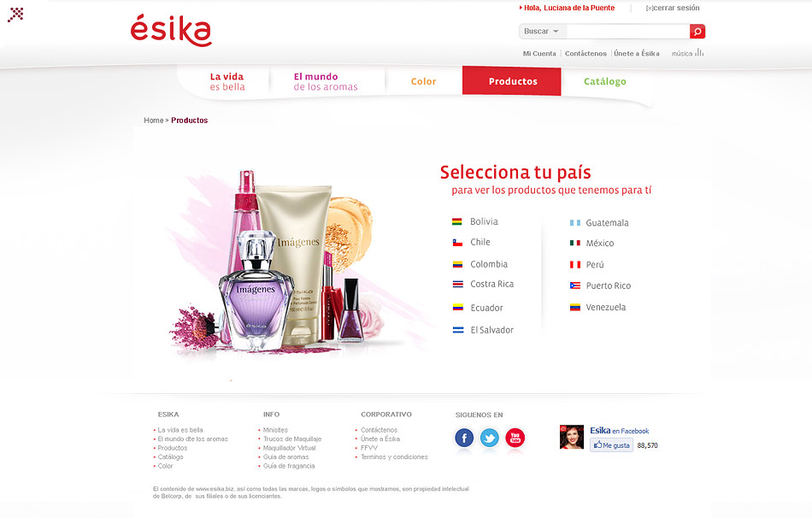Select México from the country list
This screenshot has width=812, height=518.
[600, 243]
